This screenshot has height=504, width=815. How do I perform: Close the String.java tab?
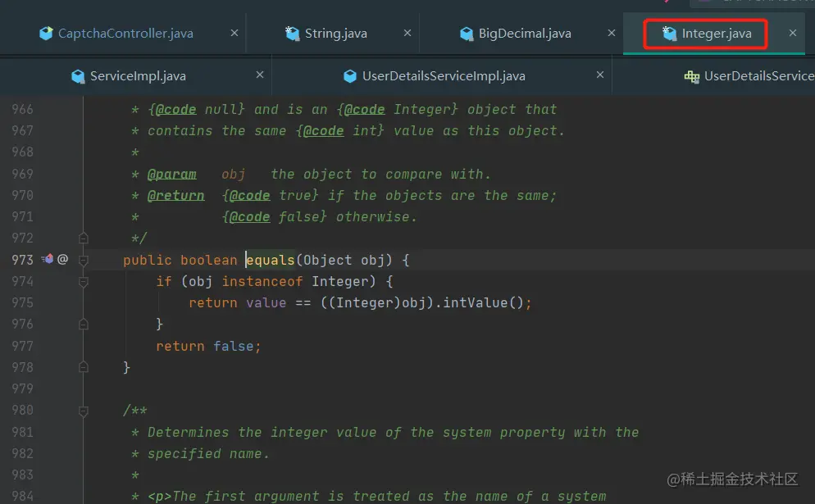pos(407,33)
